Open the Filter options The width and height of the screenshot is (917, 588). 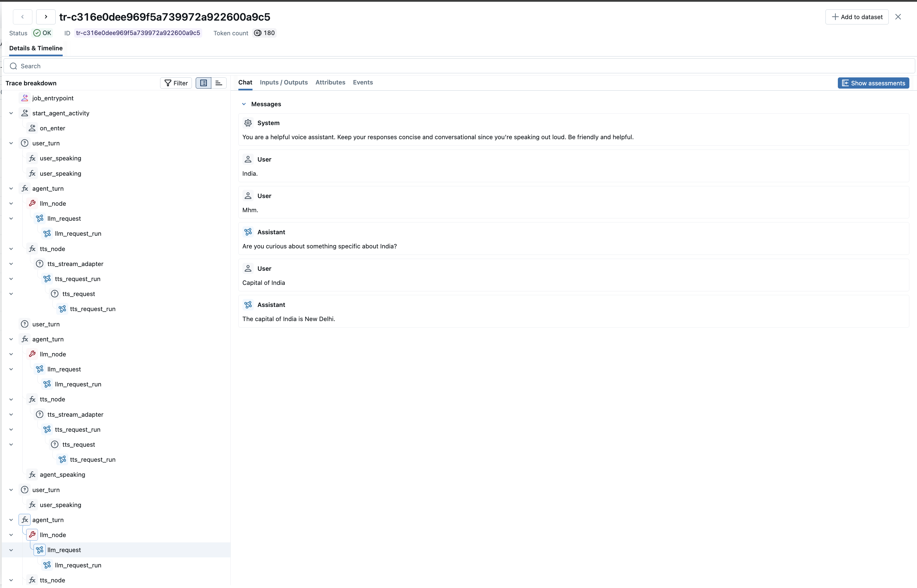click(x=176, y=83)
